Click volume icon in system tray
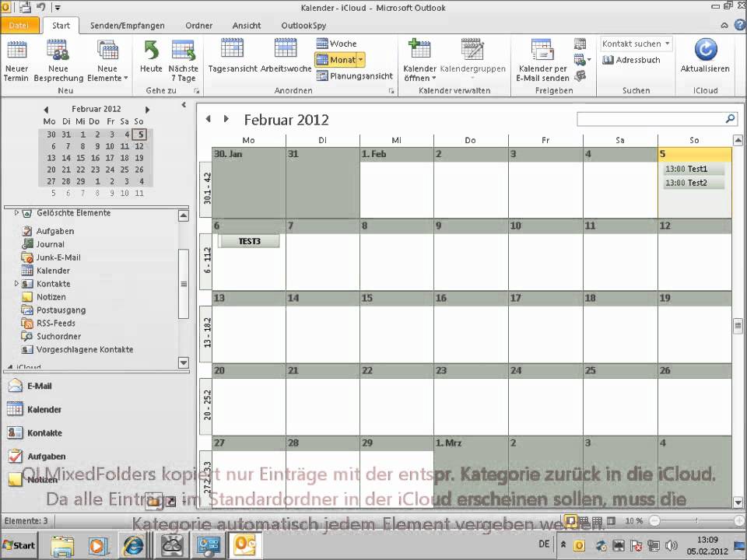This screenshot has width=747, height=560. coord(672,545)
